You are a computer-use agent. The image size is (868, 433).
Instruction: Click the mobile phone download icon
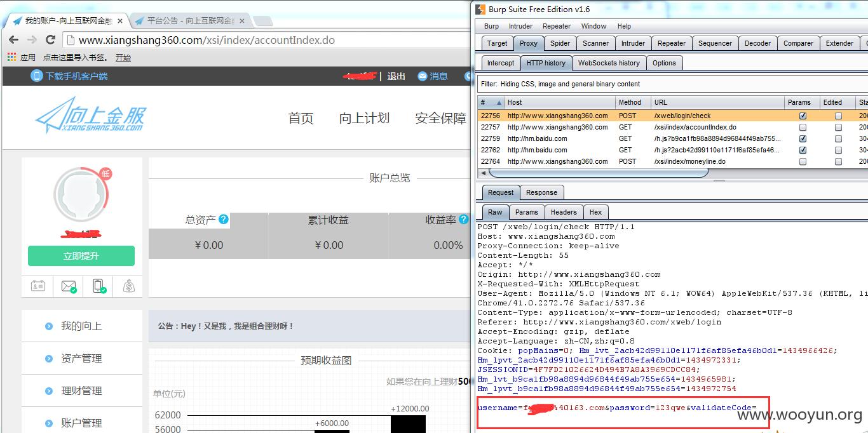(x=37, y=76)
